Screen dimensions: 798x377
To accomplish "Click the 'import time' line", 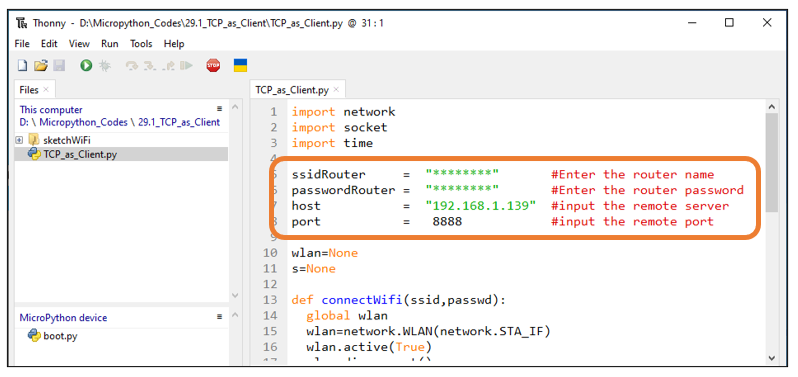I will tap(332, 143).
